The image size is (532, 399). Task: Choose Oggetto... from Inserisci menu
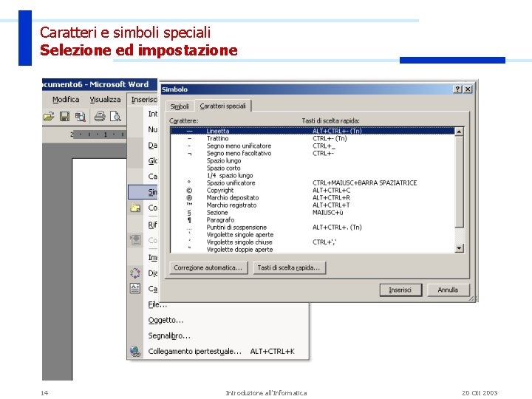pos(166,320)
